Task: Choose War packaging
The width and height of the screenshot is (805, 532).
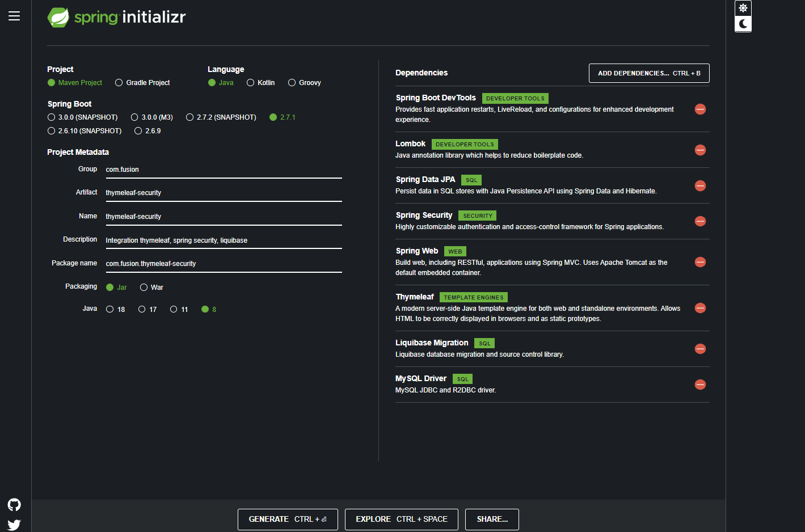Action: point(151,288)
